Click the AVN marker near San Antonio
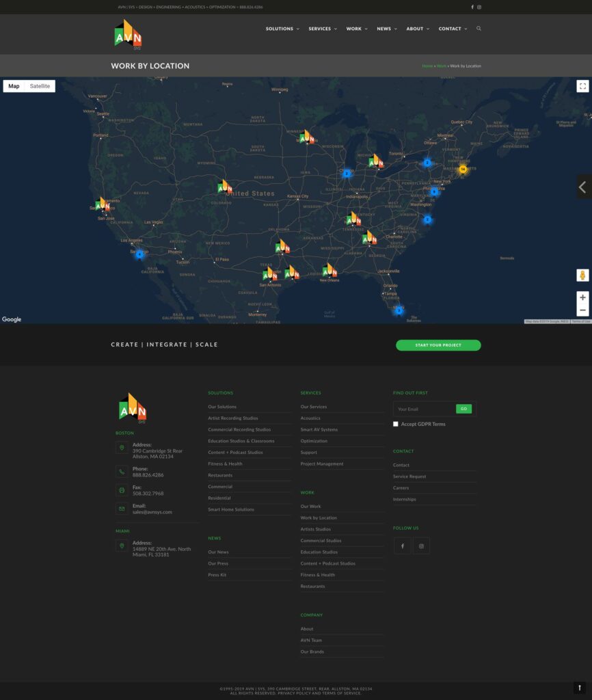The width and height of the screenshot is (592, 700). coord(269,273)
